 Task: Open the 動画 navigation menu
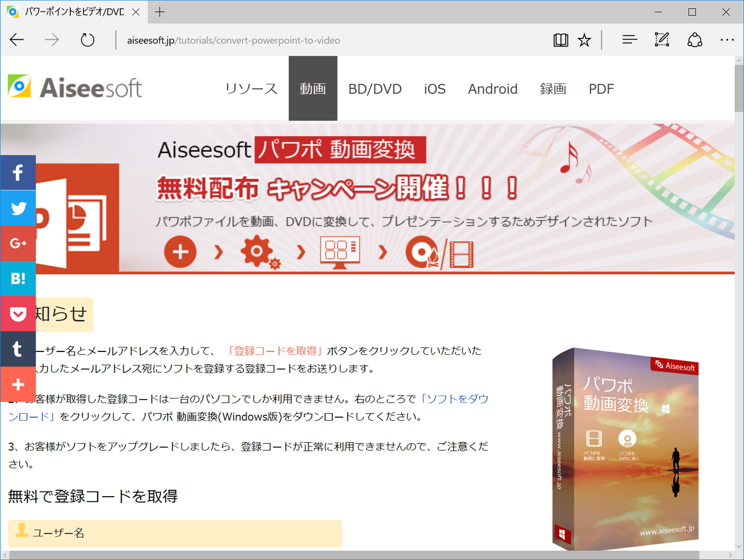(x=313, y=88)
